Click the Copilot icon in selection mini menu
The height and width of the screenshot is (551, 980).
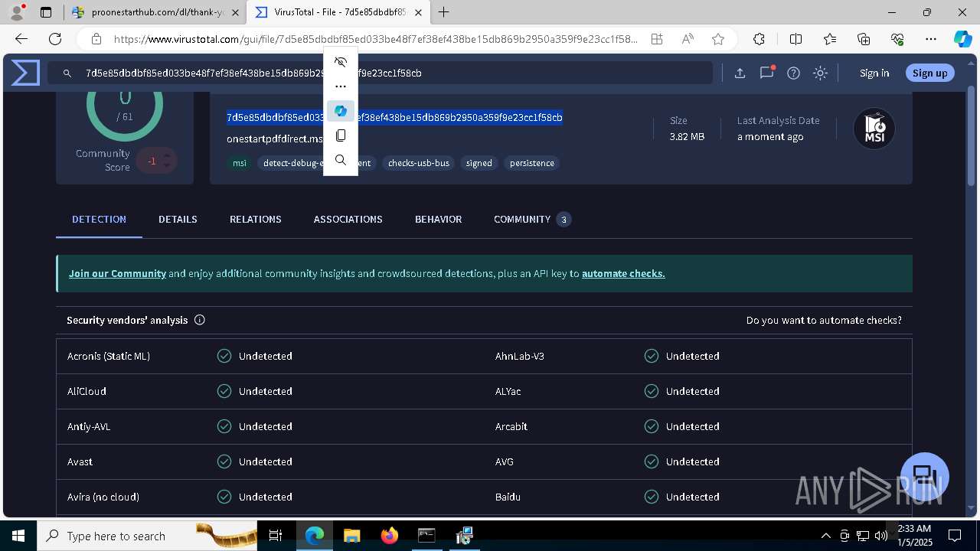pos(341,111)
